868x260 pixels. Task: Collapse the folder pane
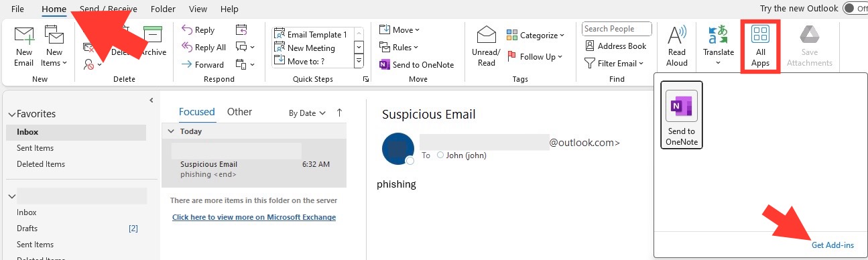tap(151, 101)
